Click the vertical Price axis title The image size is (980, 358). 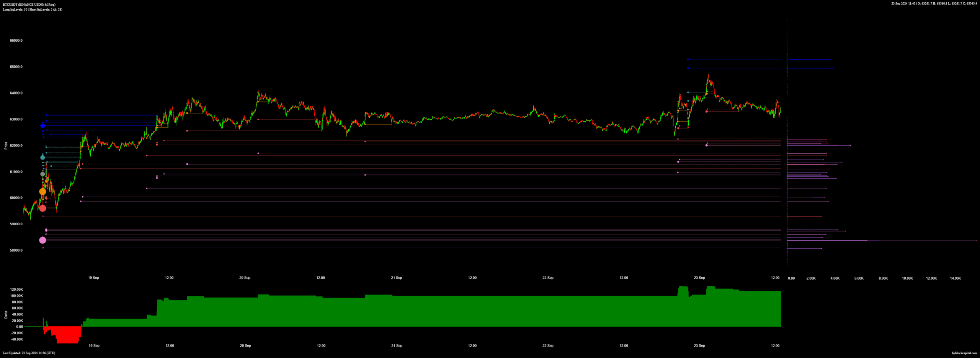coord(6,145)
